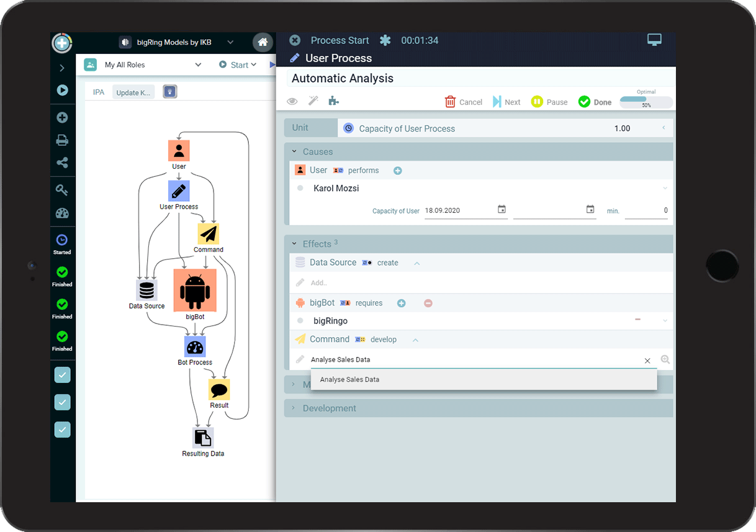Click the bigRing plus logo icon
Image resolution: width=756 pixels, height=532 pixels.
tap(62, 43)
